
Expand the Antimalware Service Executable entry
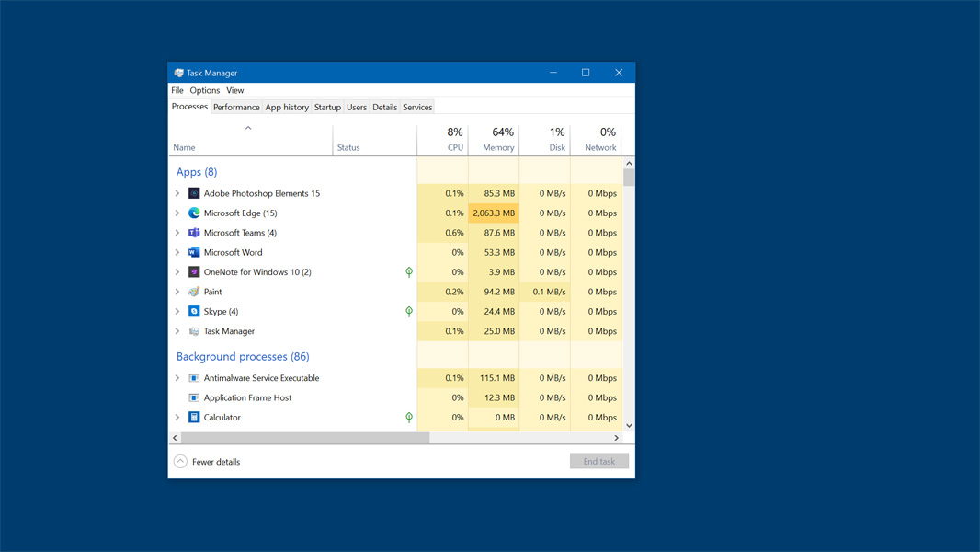[x=177, y=378]
